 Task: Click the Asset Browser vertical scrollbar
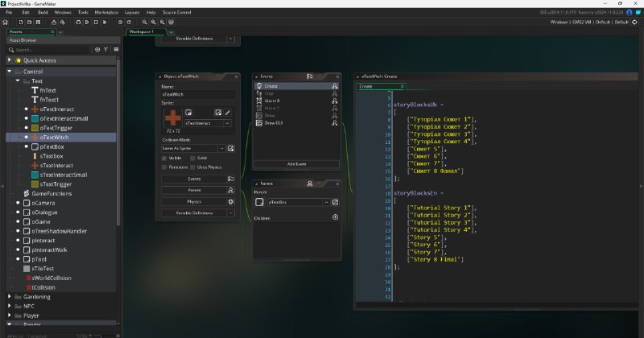(118, 142)
